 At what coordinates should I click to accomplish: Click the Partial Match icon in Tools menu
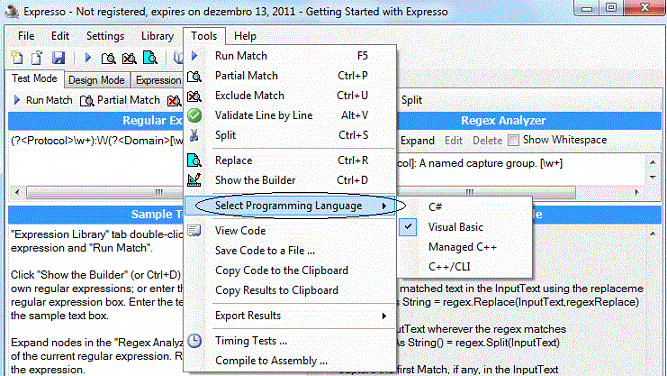coord(194,76)
